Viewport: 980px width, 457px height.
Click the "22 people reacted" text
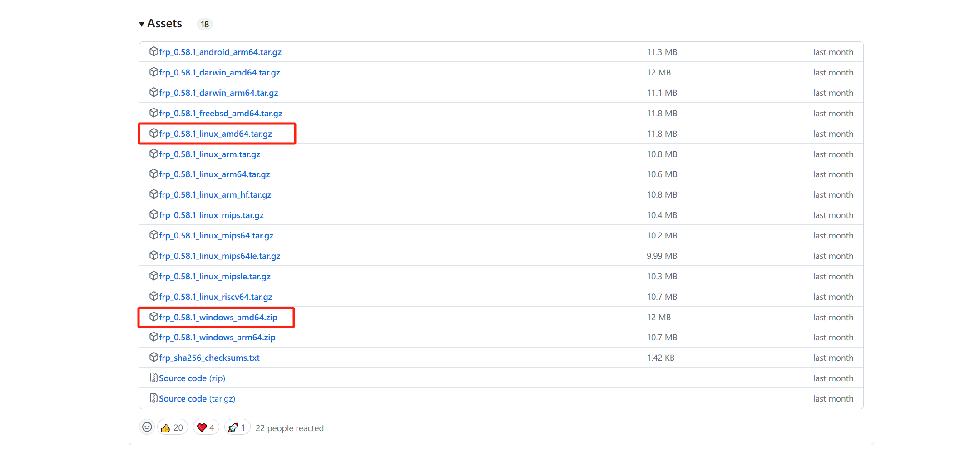click(x=290, y=428)
